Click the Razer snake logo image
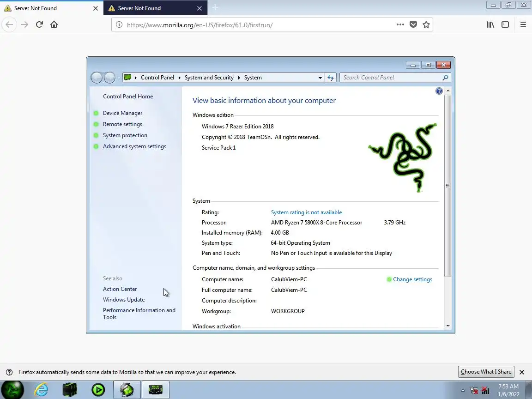 tap(403, 158)
